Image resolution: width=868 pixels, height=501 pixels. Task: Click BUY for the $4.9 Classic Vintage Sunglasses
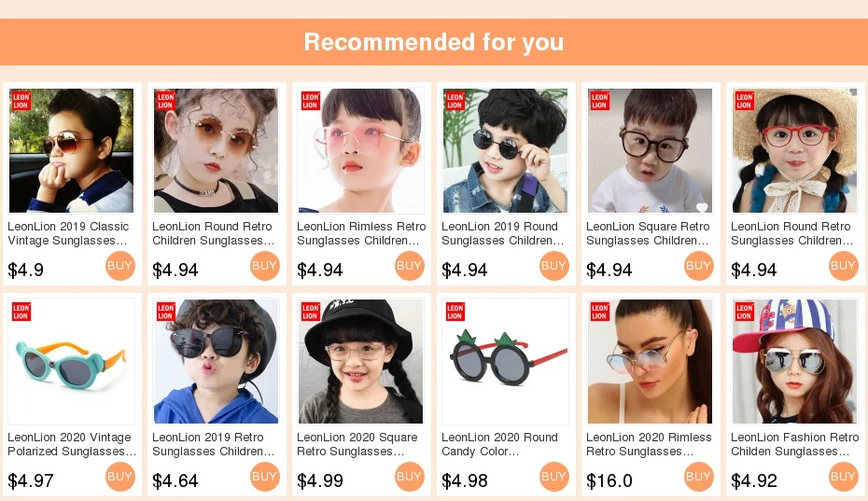pyautogui.click(x=120, y=266)
